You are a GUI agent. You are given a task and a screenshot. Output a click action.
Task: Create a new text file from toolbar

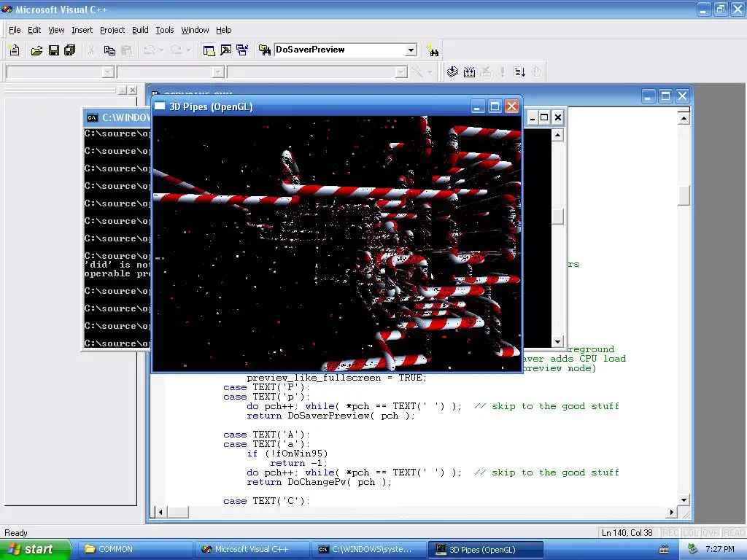[15, 50]
